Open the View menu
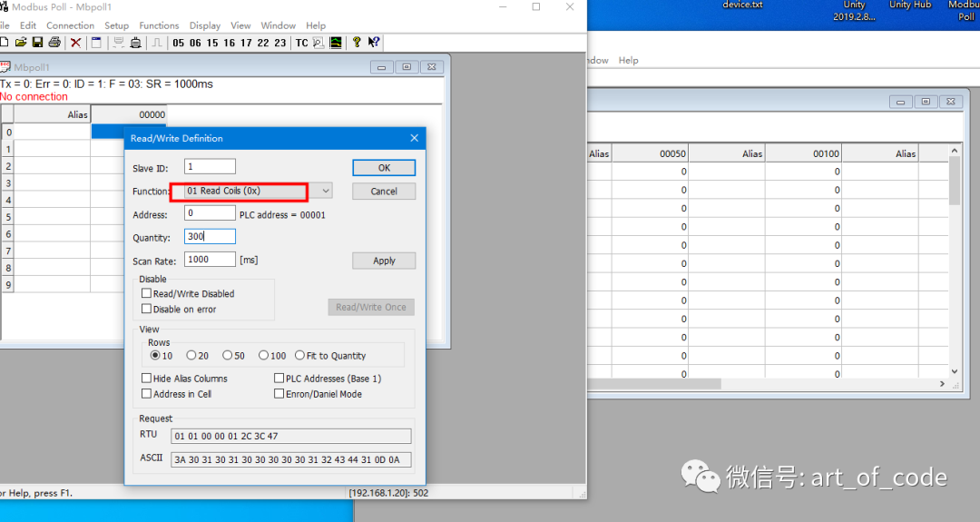Image resolution: width=980 pixels, height=522 pixels. point(240,25)
